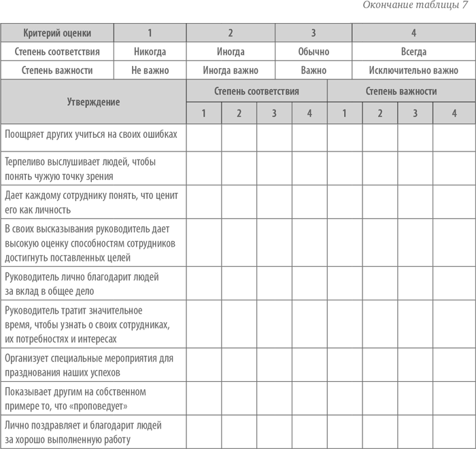Select cell 2 in the 'Критерий оценки' row
The width and height of the screenshot is (476, 449).
tap(231, 33)
